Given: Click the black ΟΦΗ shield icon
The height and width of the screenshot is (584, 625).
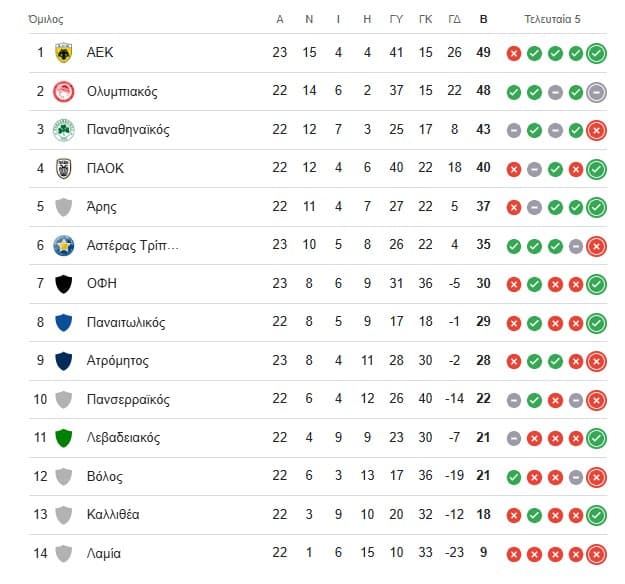Looking at the screenshot, I should 64,284.
